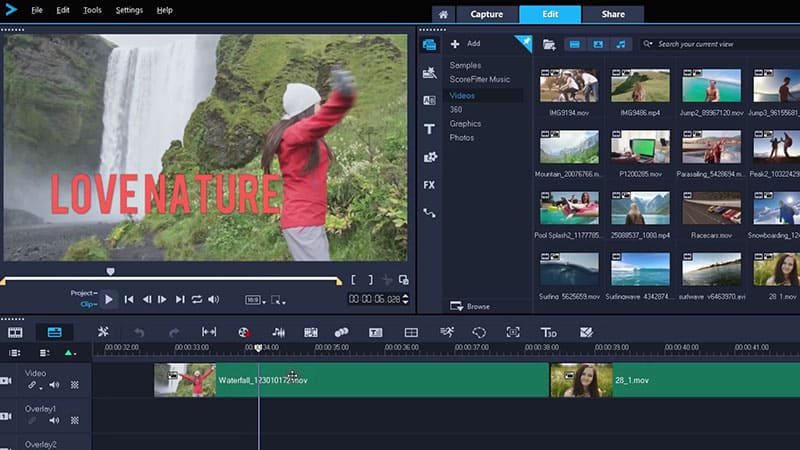Viewport: 800px width, 450px height.
Task: Open the Subtitle Editor tool icon
Action: (376, 332)
